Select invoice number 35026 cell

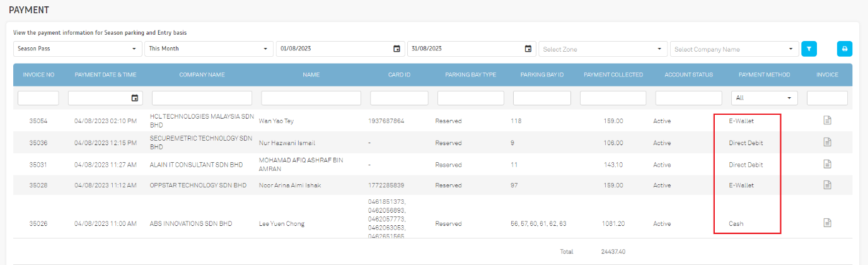38,223
